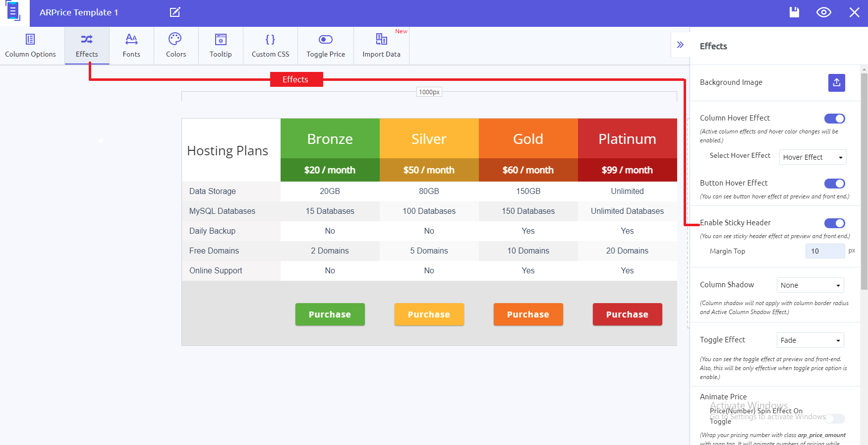Click the $20 / month price
Screen dimensions: 868x445
click(x=330, y=170)
